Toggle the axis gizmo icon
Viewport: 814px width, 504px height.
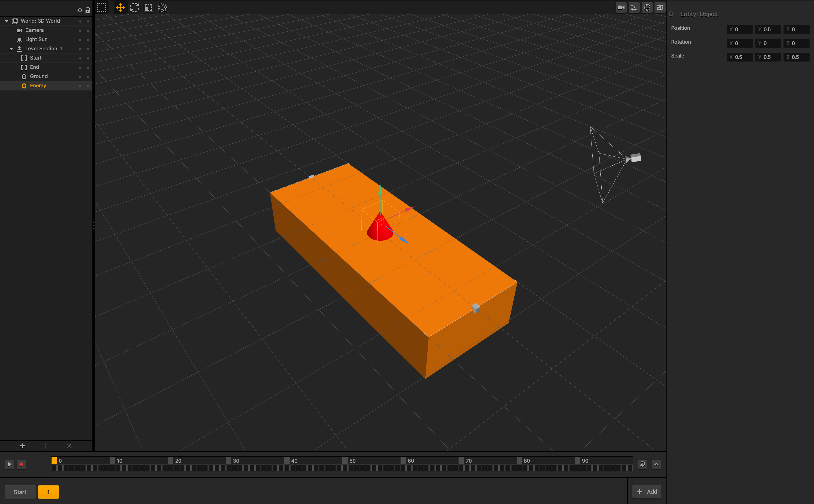[633, 7]
